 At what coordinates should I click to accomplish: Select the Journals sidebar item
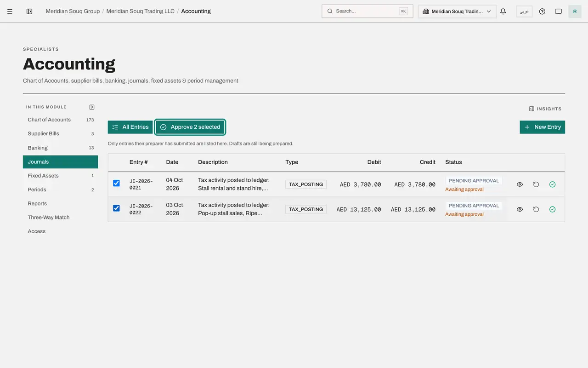point(60,162)
